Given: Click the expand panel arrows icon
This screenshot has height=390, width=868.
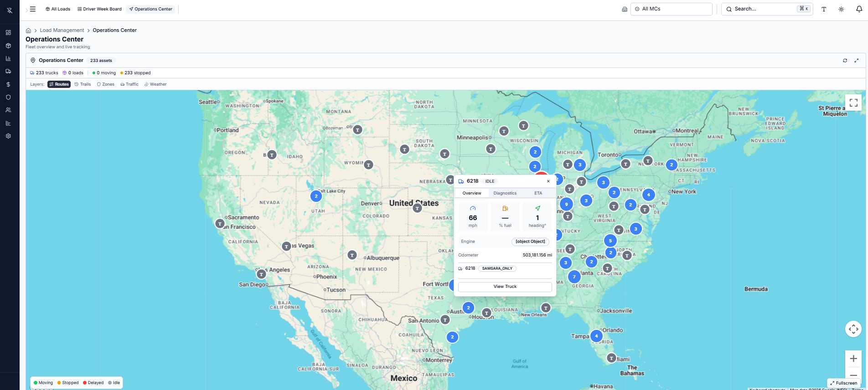Looking at the screenshot, I should point(857,61).
